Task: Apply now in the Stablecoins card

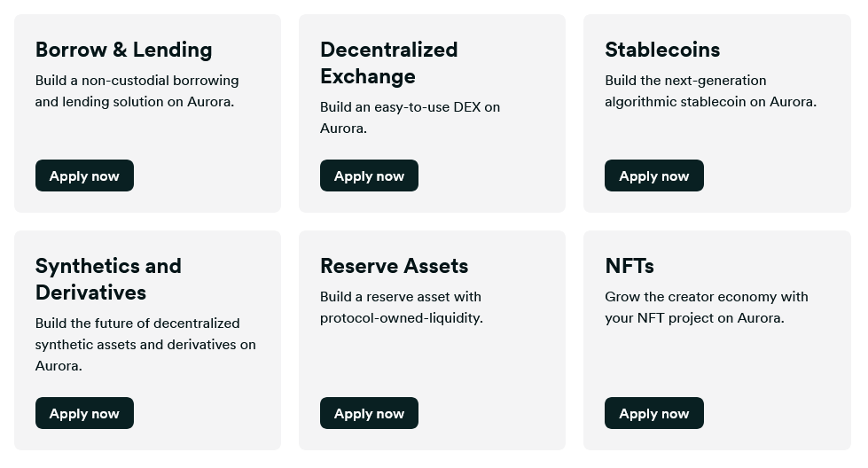Action: pos(653,175)
